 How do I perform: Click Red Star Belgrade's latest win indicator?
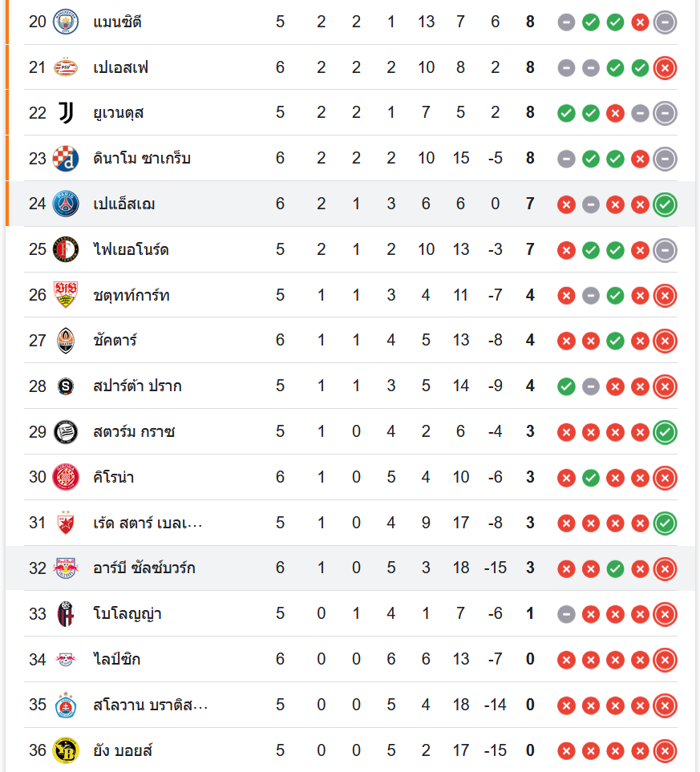(x=665, y=523)
